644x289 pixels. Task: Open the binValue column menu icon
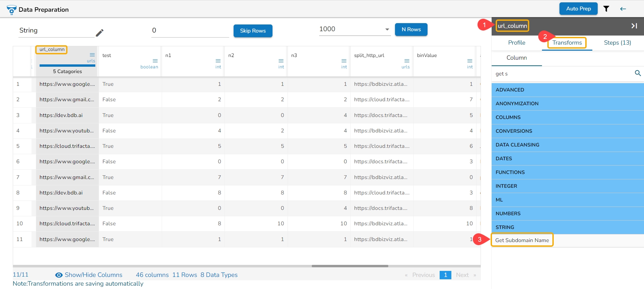click(x=470, y=61)
